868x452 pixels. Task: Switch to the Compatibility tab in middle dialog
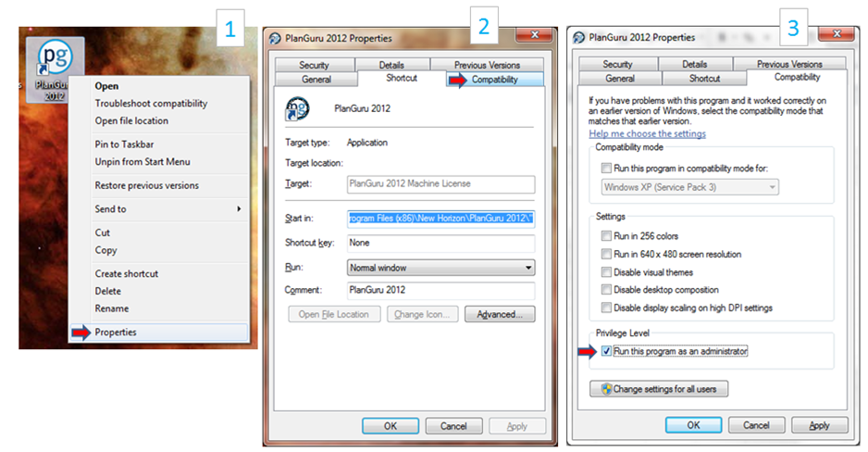pos(495,80)
